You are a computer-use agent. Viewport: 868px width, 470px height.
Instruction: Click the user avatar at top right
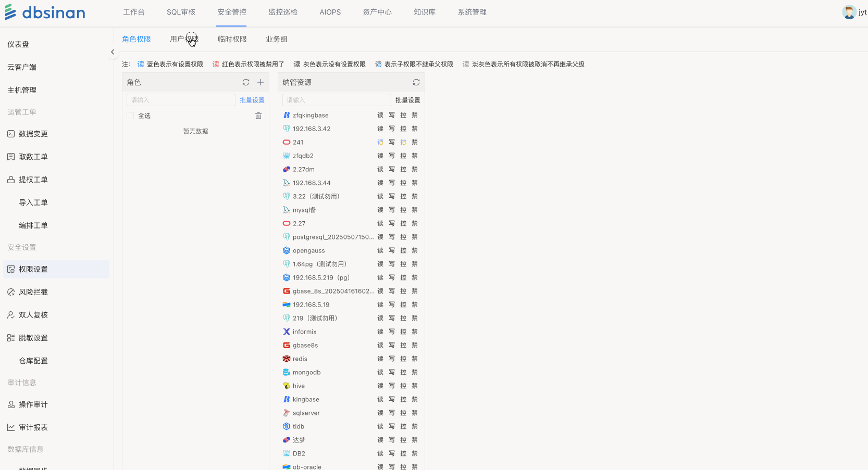point(849,12)
